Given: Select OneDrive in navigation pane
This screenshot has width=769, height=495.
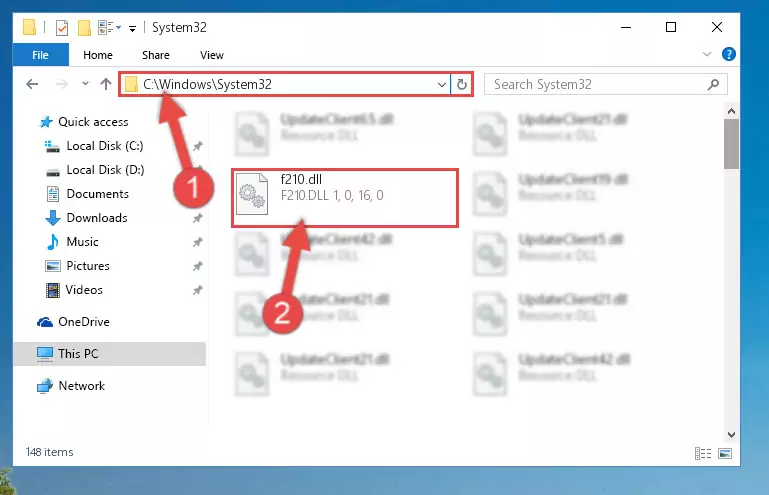Looking at the screenshot, I should click(x=84, y=322).
